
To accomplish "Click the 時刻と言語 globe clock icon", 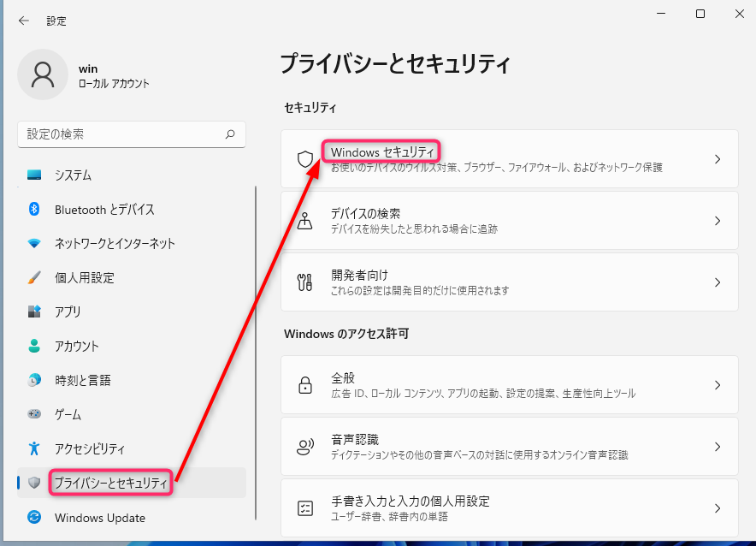I will tap(34, 380).
